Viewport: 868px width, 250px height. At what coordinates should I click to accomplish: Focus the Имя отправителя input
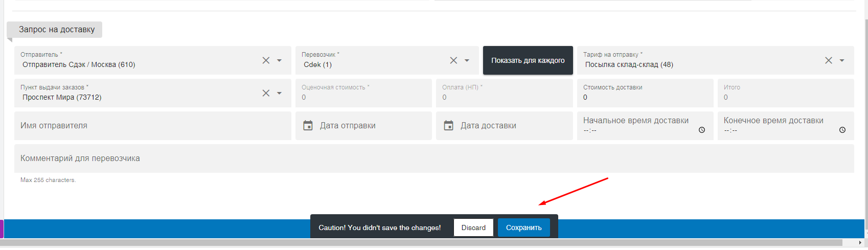pyautogui.click(x=153, y=126)
